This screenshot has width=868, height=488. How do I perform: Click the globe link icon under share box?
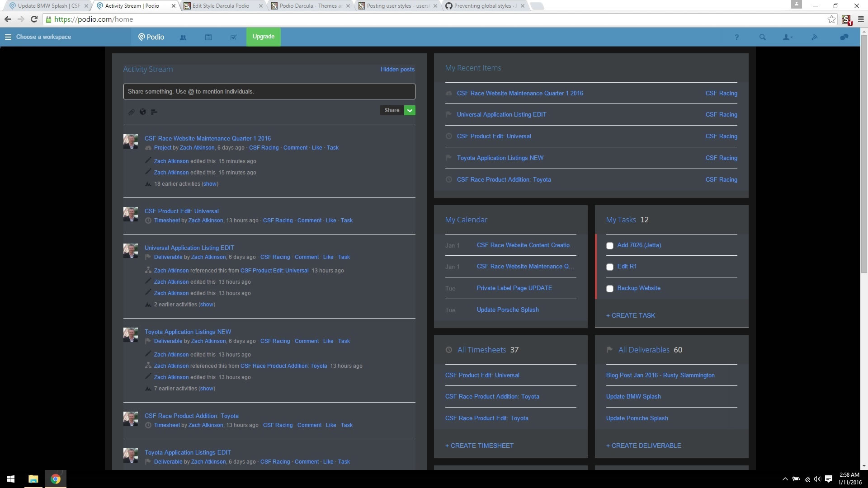click(143, 112)
